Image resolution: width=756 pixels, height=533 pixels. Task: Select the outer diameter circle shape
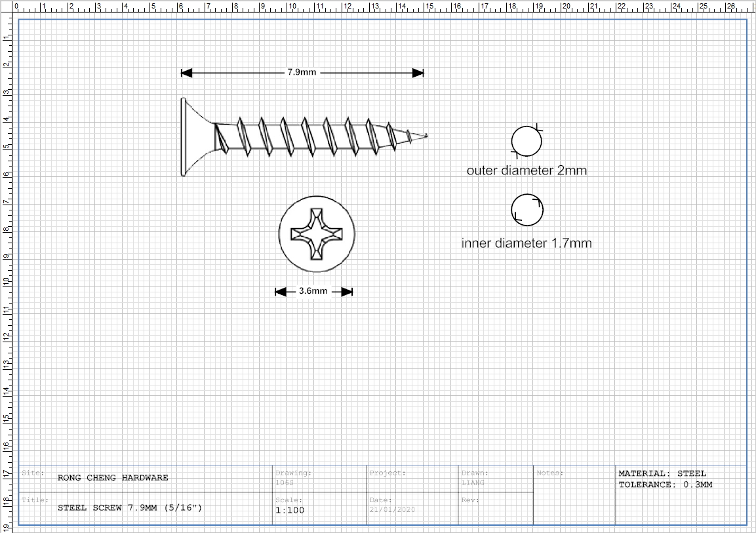coord(527,141)
